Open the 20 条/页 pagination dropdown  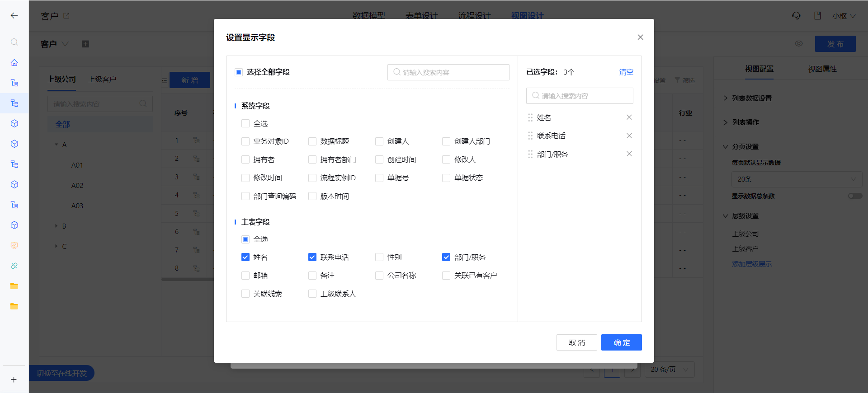pos(670,370)
